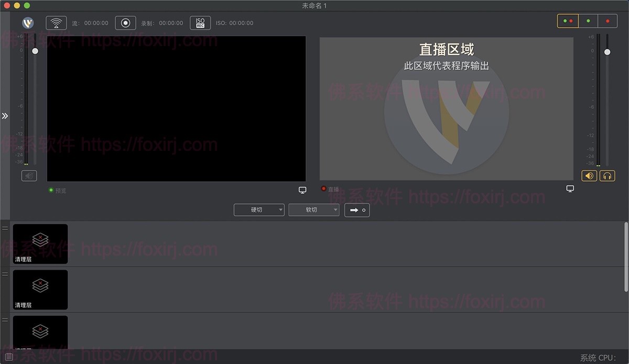629x364 pixels.
Task: Click the record button in the toolbar
Action: [x=125, y=23]
